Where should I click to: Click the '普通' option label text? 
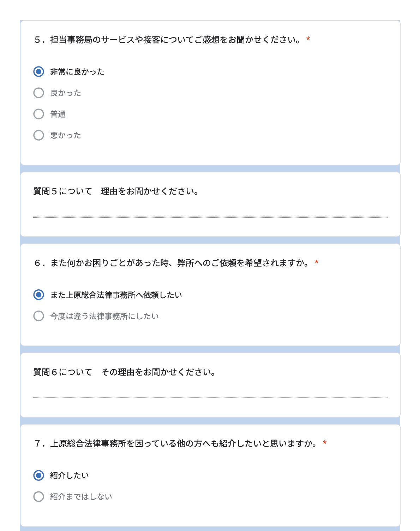tap(58, 114)
